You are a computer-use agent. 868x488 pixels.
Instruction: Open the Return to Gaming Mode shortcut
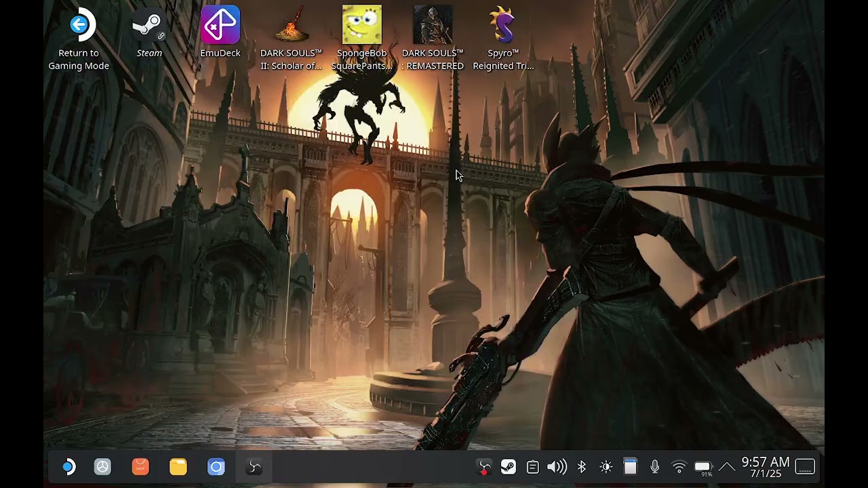point(79,39)
